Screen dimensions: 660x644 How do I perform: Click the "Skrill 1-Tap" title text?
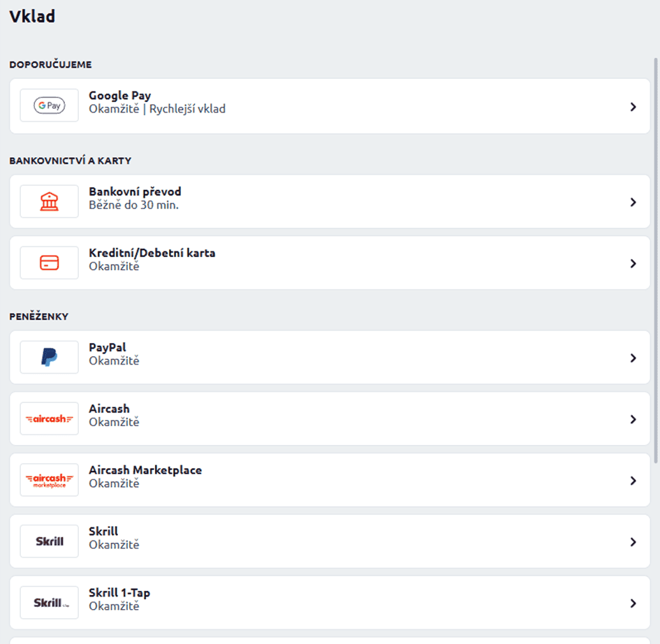click(119, 592)
